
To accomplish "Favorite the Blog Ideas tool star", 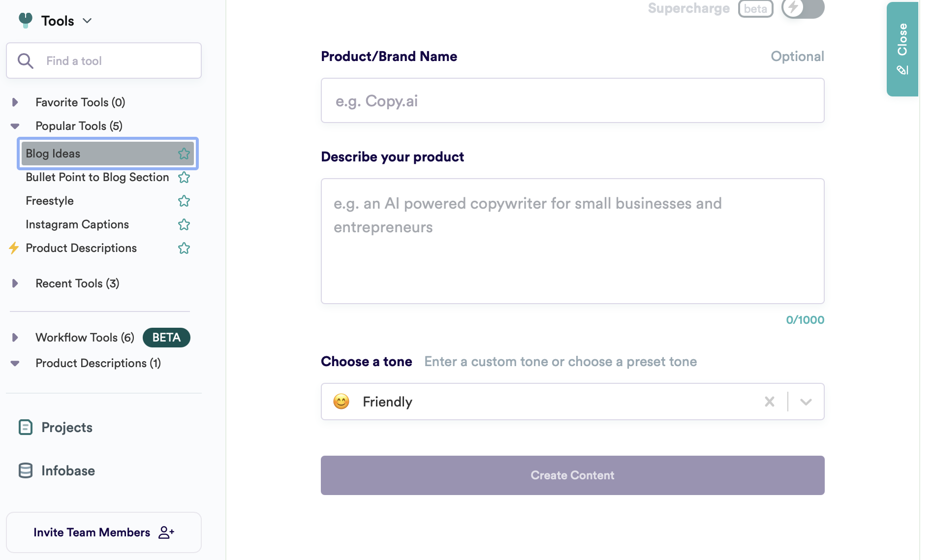I will click(184, 154).
